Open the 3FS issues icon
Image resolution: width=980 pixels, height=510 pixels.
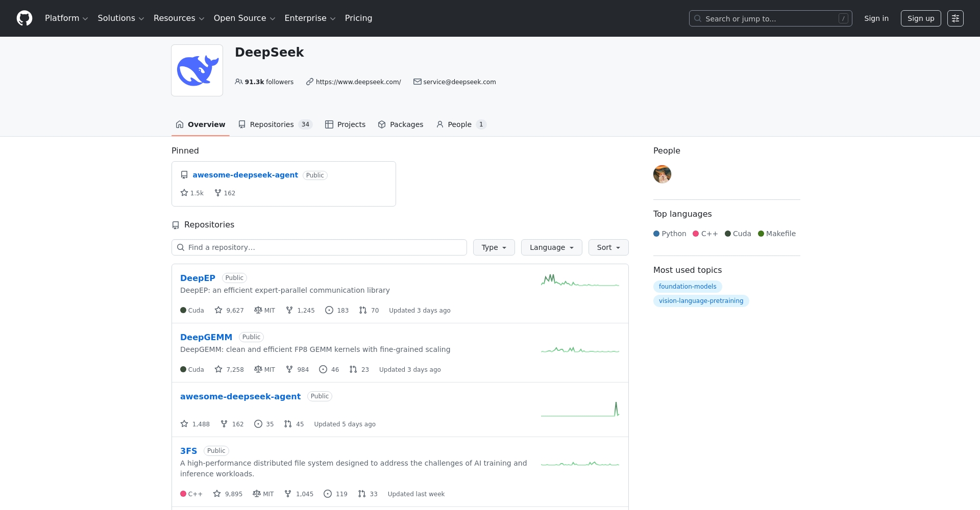[328, 494]
